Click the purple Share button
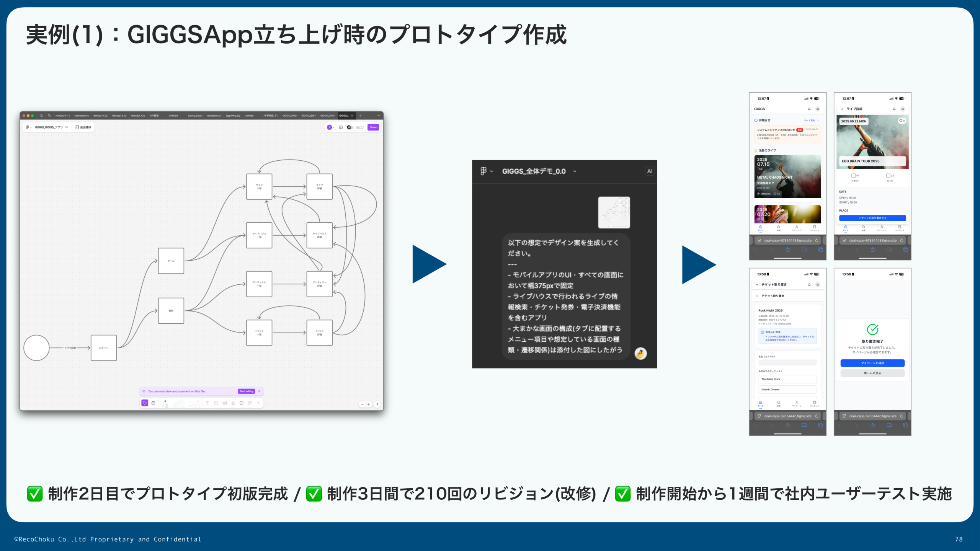 (x=373, y=127)
